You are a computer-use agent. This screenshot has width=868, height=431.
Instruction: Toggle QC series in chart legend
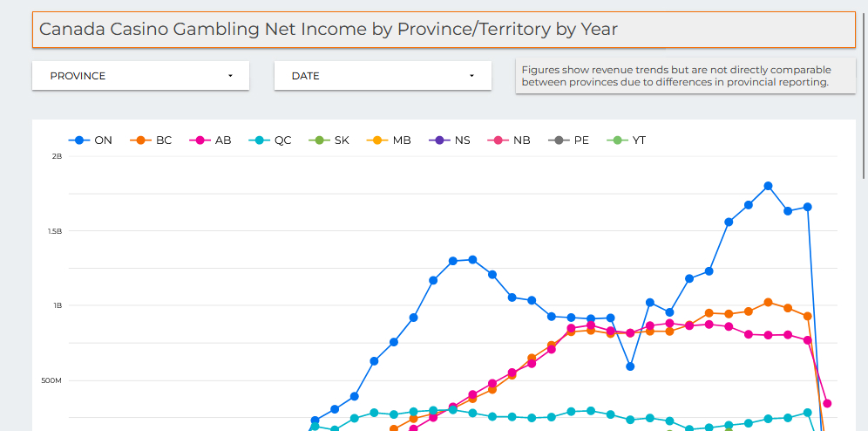point(269,140)
